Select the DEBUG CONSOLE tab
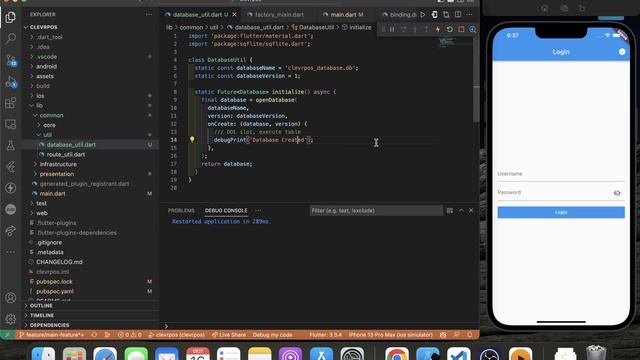This screenshot has height=360, width=640. 226,211
